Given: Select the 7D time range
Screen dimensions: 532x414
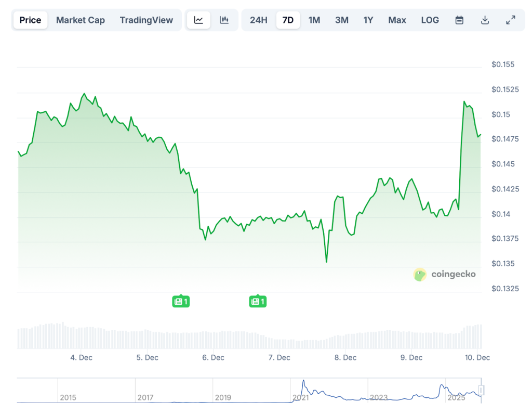Looking at the screenshot, I should point(288,20).
